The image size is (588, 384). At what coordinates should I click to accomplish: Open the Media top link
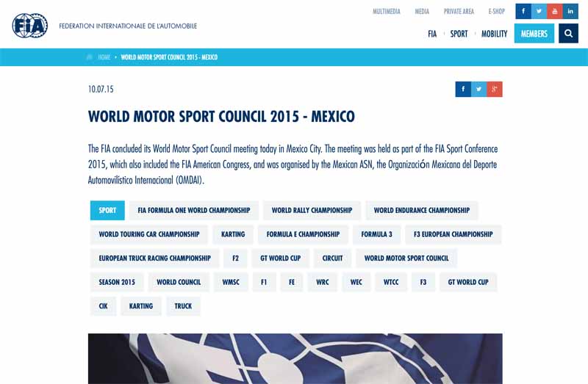(422, 11)
